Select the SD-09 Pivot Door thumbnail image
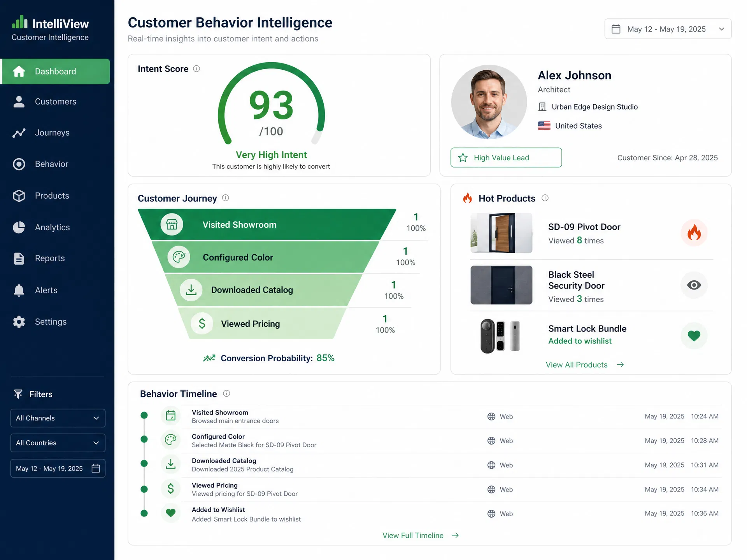This screenshot has height=560, width=747. pyautogui.click(x=501, y=233)
